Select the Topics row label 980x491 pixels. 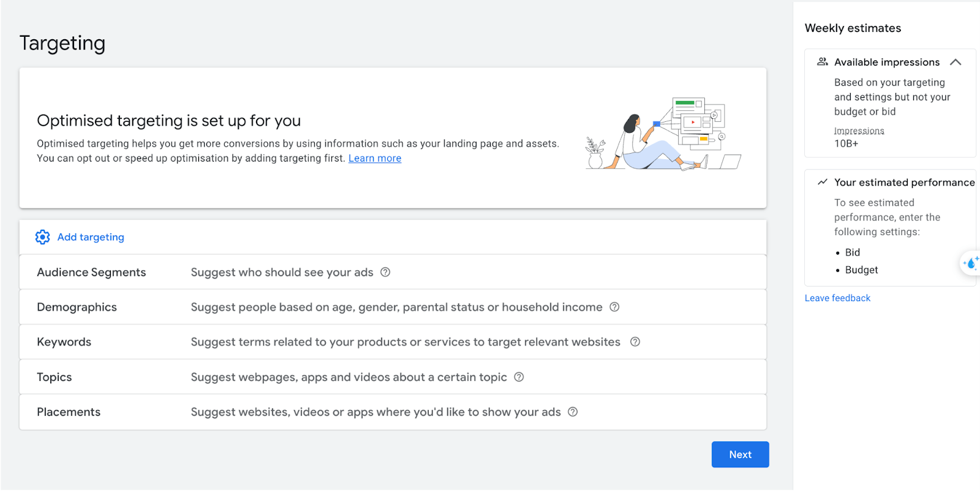(x=54, y=377)
